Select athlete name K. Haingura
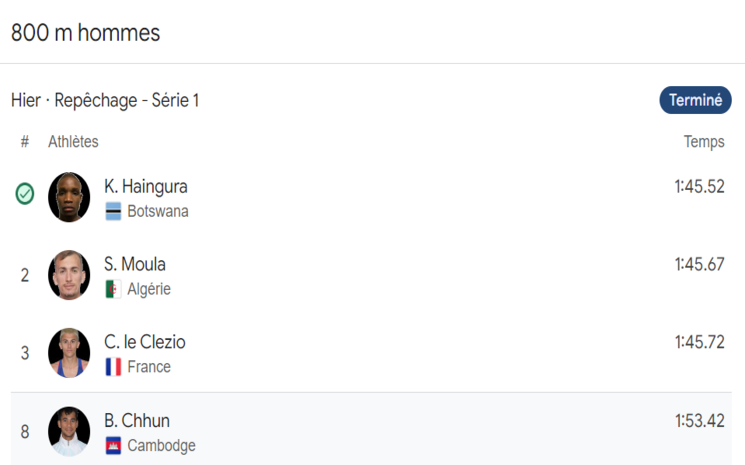This screenshot has width=745, height=465. pos(146,186)
